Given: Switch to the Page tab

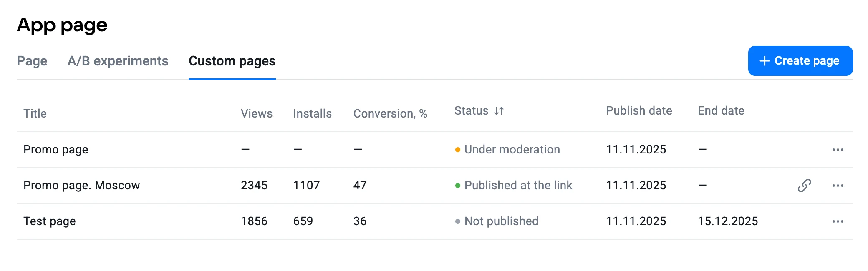Looking at the screenshot, I should pyautogui.click(x=32, y=61).
